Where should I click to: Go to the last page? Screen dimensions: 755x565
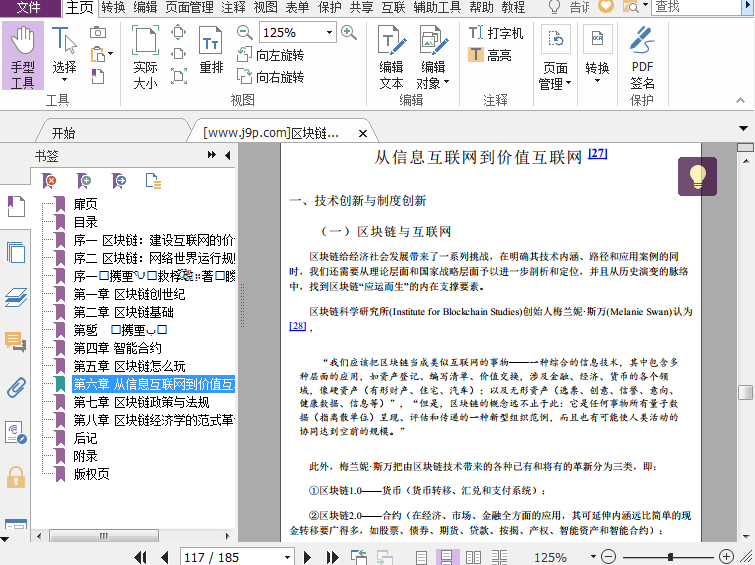[332, 557]
